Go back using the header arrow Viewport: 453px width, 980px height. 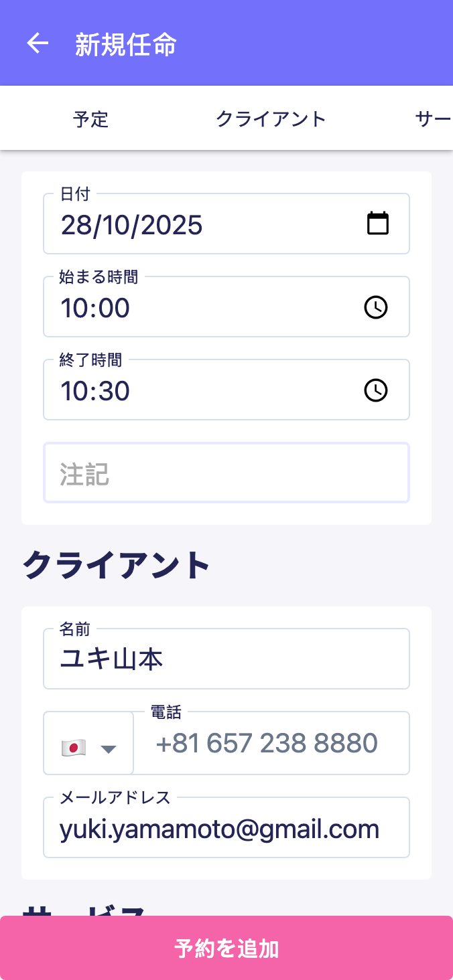click(38, 44)
